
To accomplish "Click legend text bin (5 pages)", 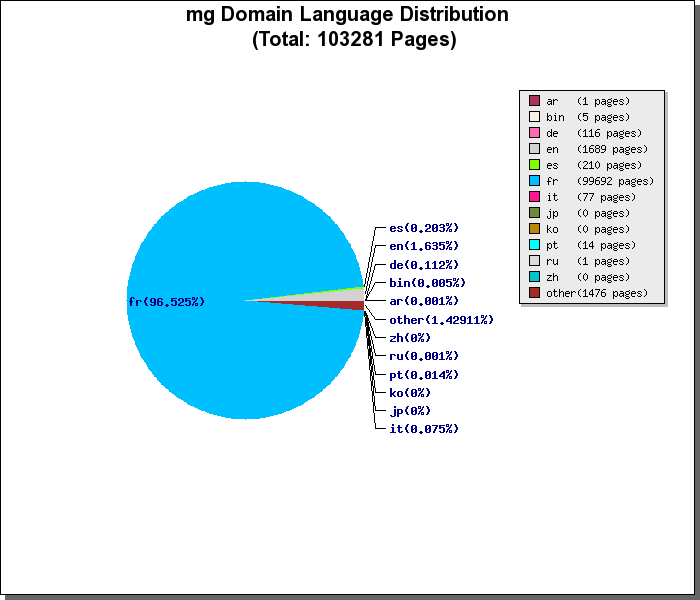I will [588, 117].
